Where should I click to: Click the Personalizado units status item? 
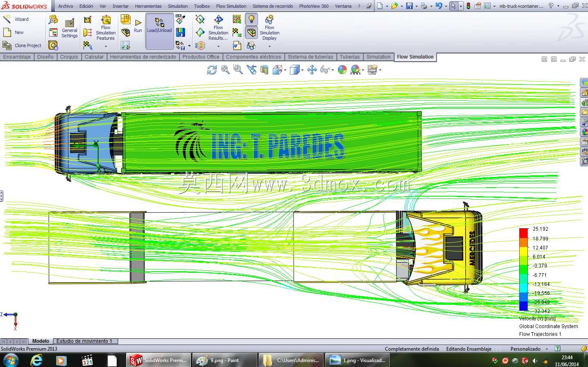tap(525, 349)
